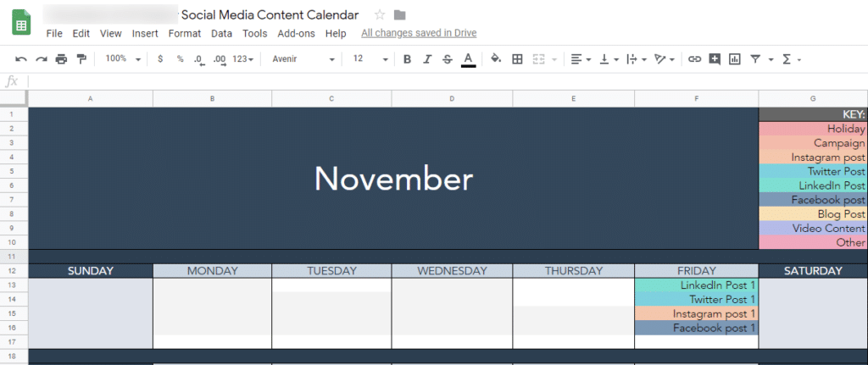This screenshot has width=868, height=365.
Task: Click the insert chart icon
Action: pyautogui.click(x=735, y=59)
